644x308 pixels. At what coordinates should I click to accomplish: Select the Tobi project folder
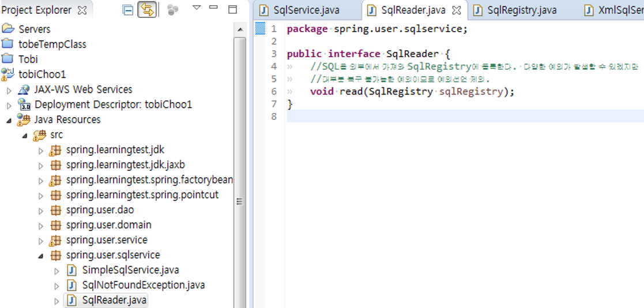click(x=28, y=59)
